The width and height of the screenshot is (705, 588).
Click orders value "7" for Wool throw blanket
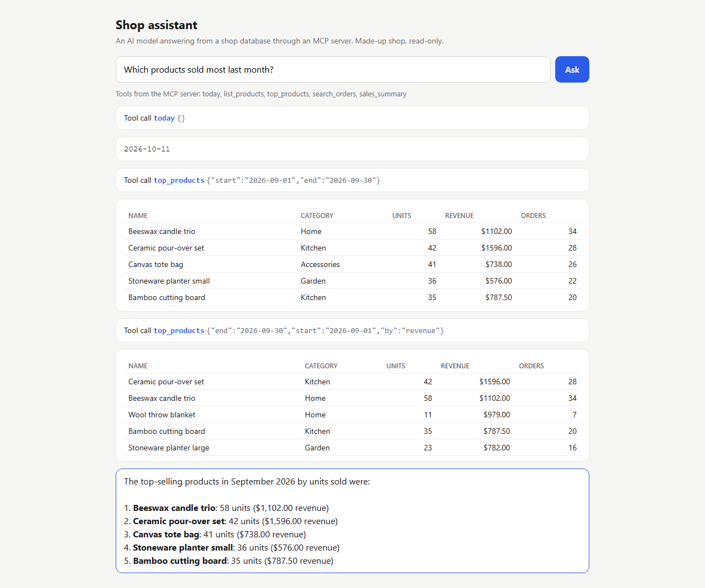pos(574,415)
